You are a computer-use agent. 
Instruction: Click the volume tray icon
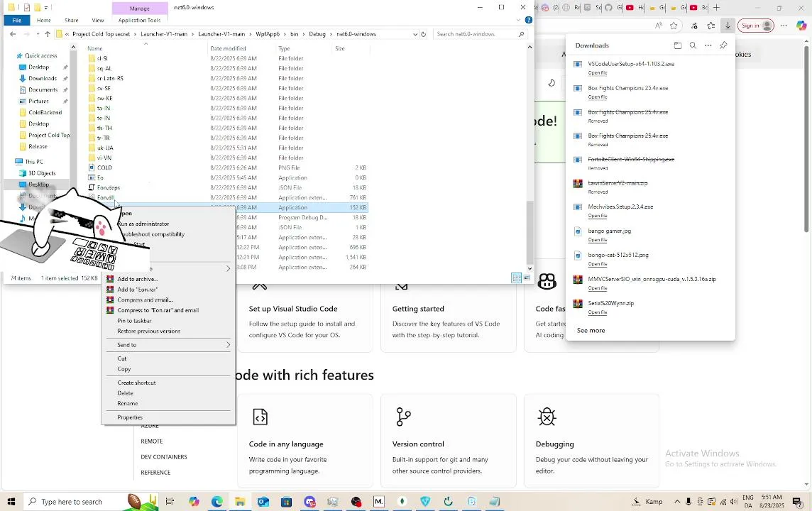pyautogui.click(x=734, y=502)
